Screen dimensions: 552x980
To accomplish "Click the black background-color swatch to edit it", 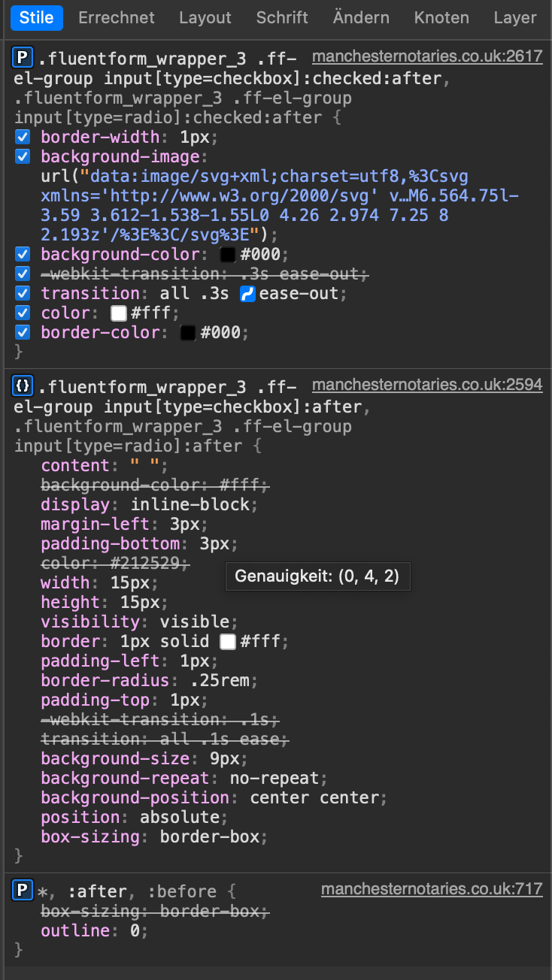I will 227,254.
